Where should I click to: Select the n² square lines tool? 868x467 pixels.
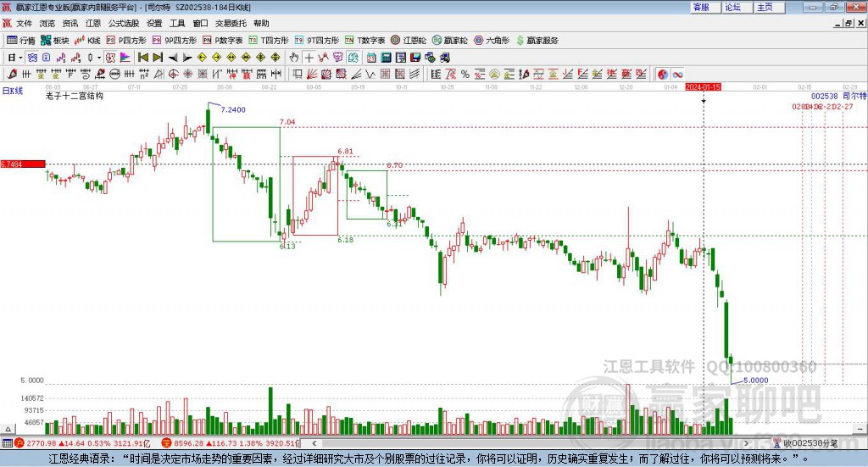144,74
